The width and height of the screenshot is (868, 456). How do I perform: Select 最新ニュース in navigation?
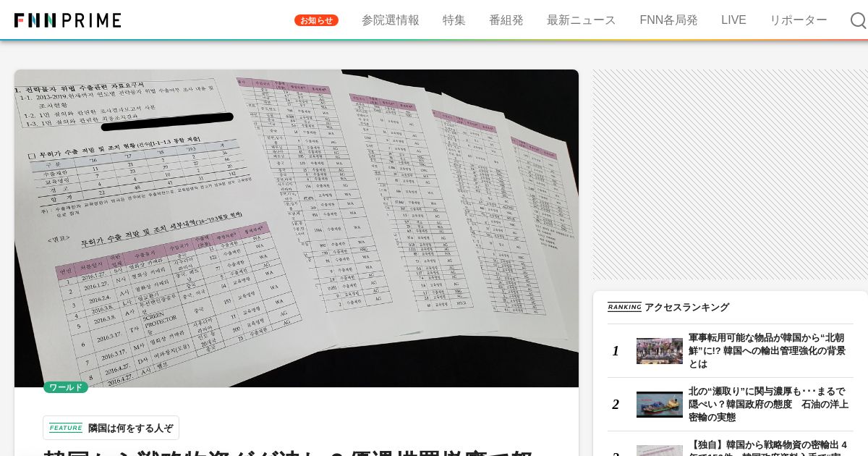point(582,20)
